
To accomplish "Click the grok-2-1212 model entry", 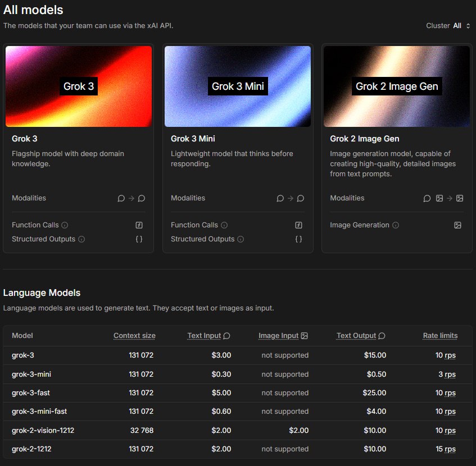I will (x=32, y=449).
